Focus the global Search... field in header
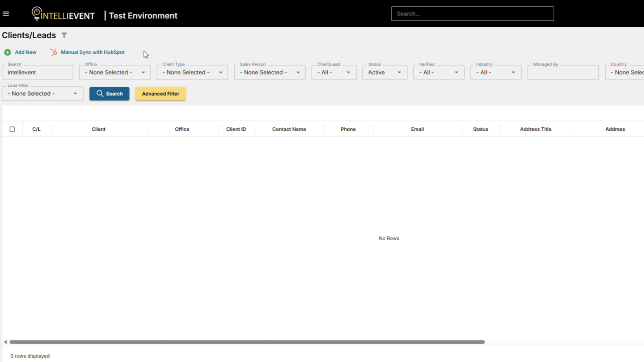The height and width of the screenshot is (362, 644). [472, 14]
